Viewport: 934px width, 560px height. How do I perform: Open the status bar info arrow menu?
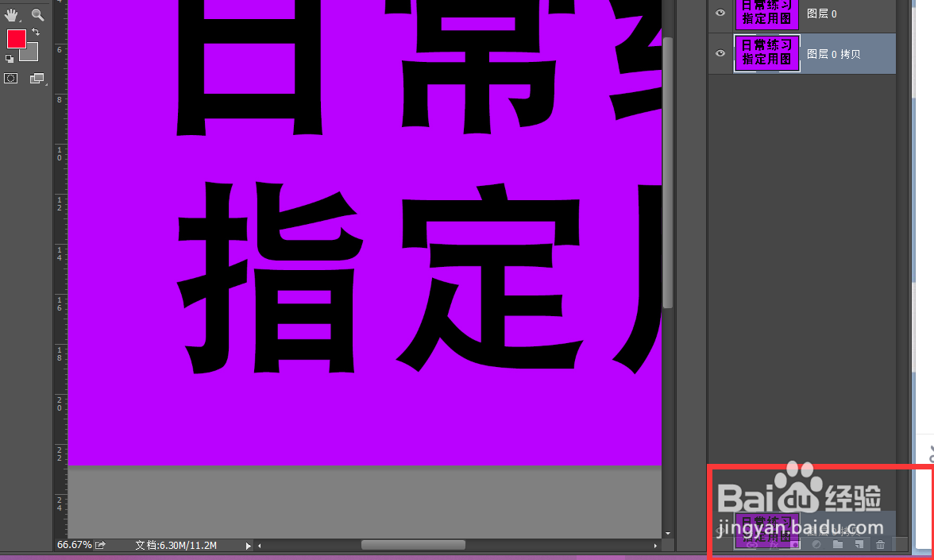tap(249, 545)
